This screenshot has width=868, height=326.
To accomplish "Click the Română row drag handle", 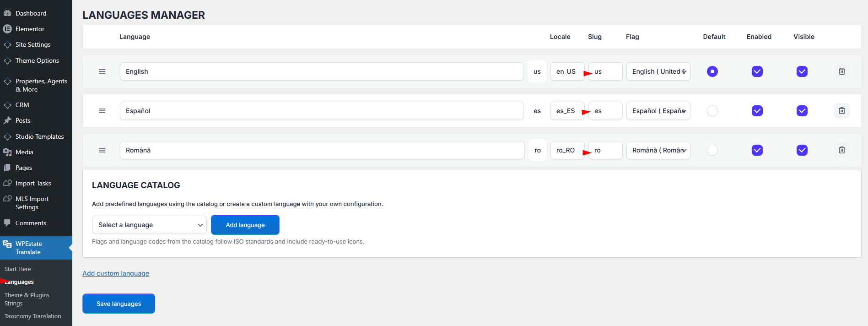I will pyautogui.click(x=102, y=150).
